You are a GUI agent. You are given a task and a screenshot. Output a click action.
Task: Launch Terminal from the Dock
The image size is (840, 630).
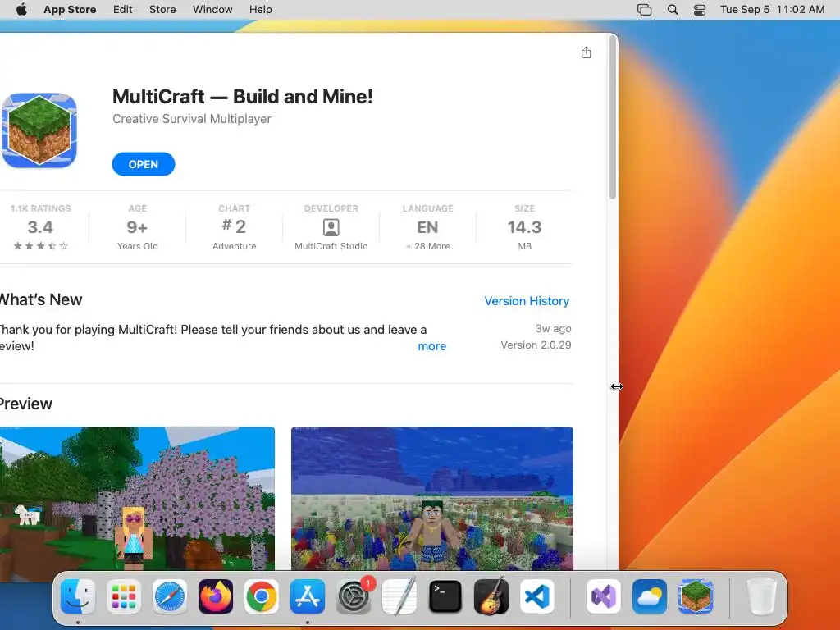[445, 596]
